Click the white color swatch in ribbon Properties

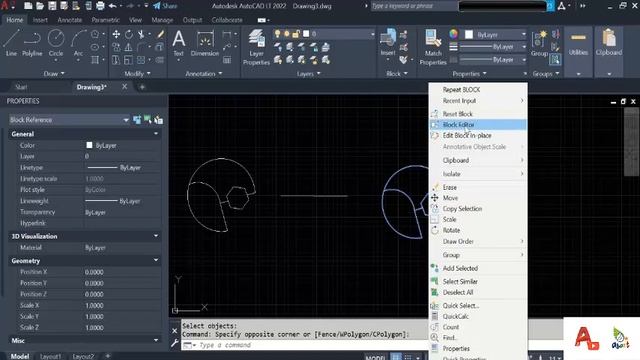coord(469,35)
